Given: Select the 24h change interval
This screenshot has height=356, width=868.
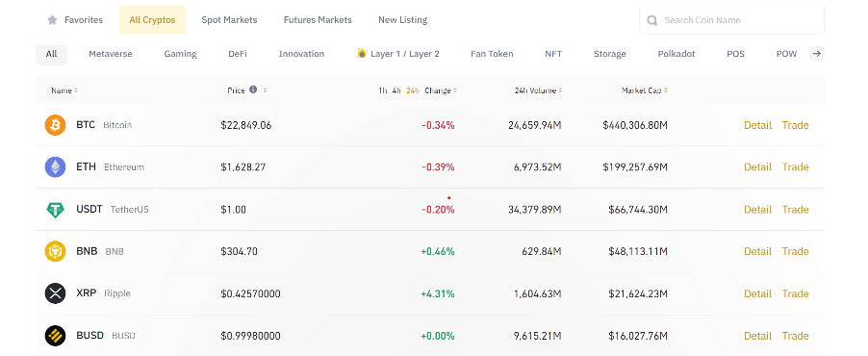Looking at the screenshot, I should (413, 90).
